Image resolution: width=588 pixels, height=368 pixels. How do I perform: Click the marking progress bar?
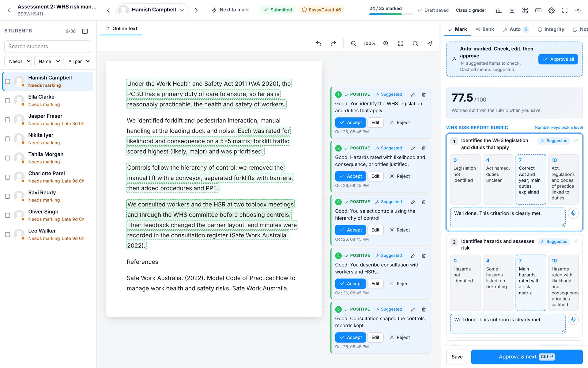[x=391, y=14]
